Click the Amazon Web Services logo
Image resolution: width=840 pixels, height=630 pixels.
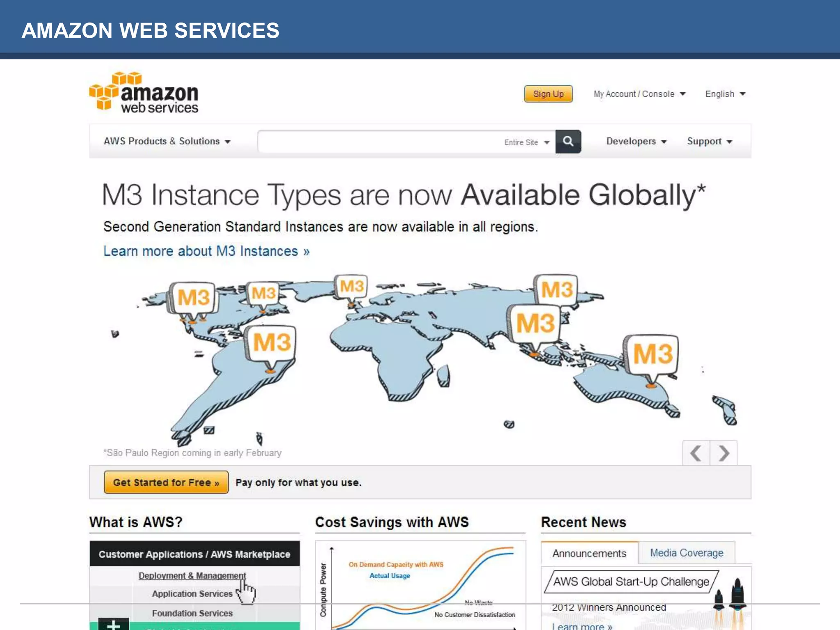click(x=144, y=93)
